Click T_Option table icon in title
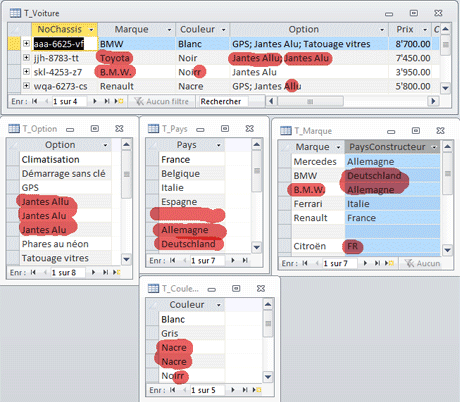The width and height of the screenshot is (460, 402). point(14,129)
